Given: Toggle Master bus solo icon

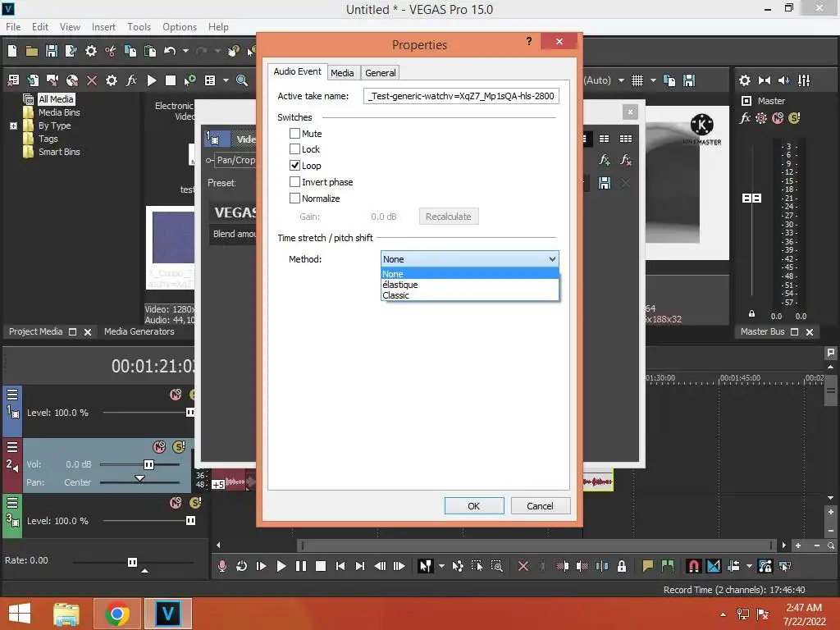Looking at the screenshot, I should 794,118.
